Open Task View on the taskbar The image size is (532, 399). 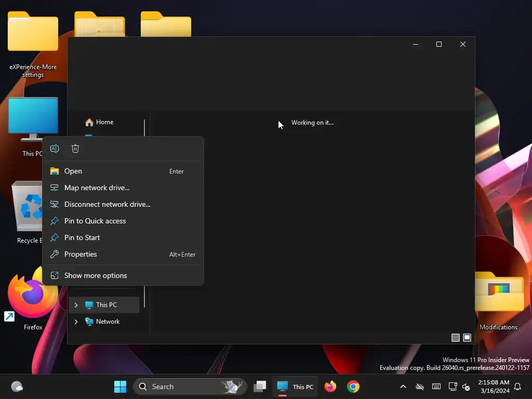point(260,387)
